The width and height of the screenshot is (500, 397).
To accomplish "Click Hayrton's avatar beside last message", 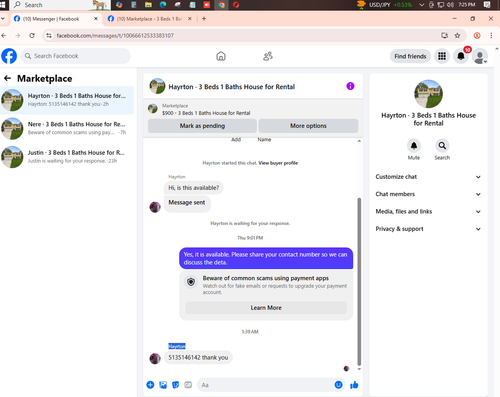I will (155, 358).
